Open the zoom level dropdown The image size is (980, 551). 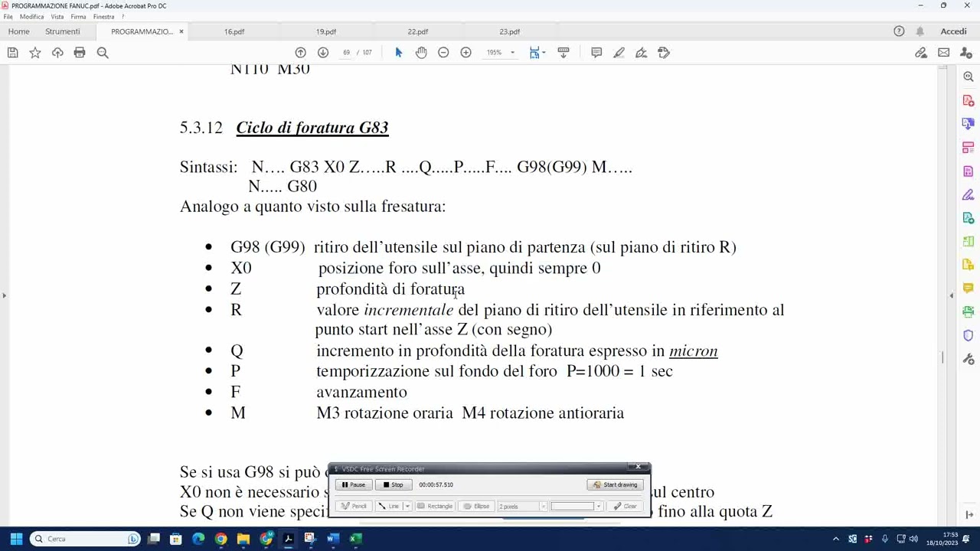(512, 53)
